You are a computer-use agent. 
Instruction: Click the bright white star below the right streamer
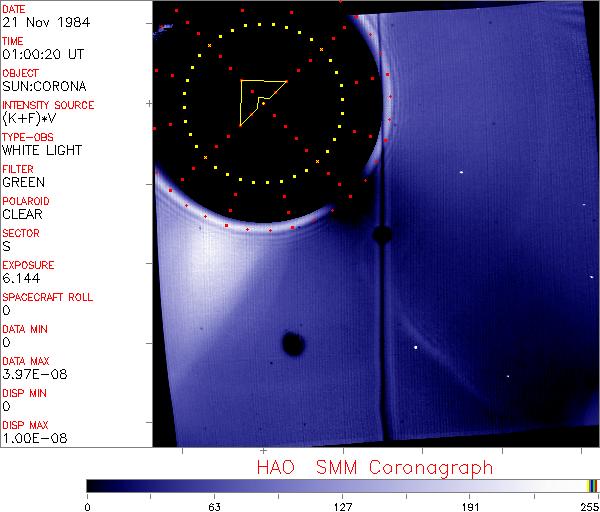416,347
